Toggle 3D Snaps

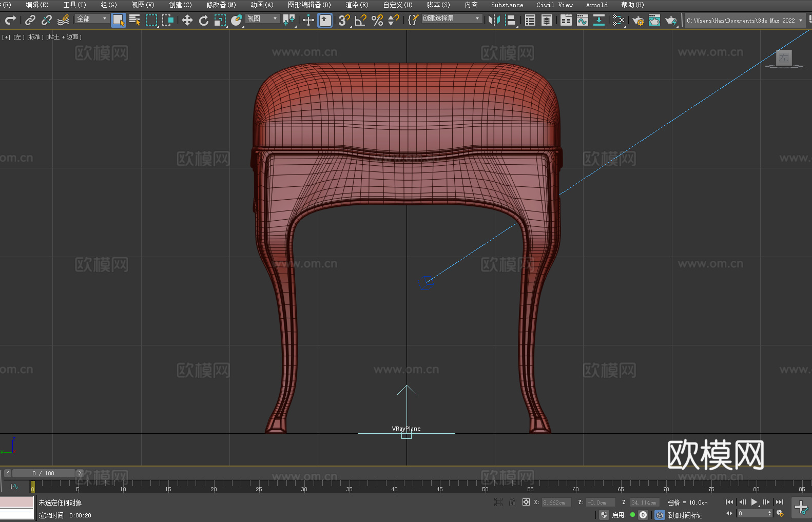coord(344,20)
